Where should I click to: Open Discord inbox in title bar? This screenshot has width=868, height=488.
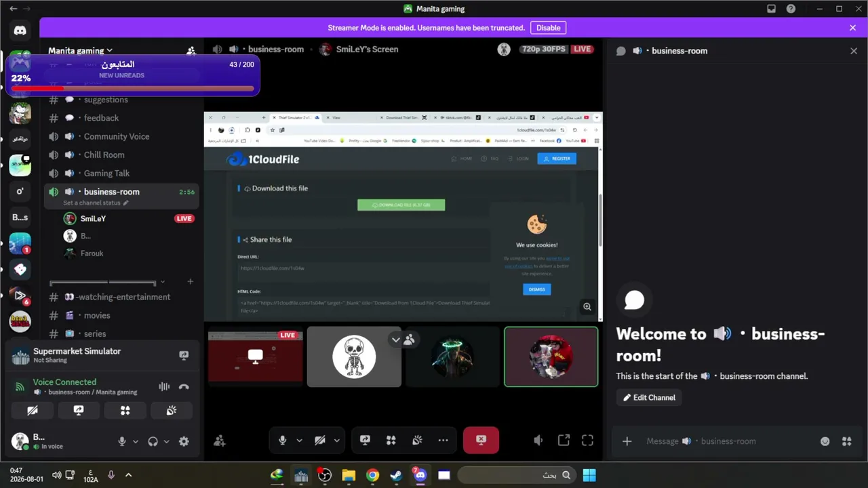point(771,9)
